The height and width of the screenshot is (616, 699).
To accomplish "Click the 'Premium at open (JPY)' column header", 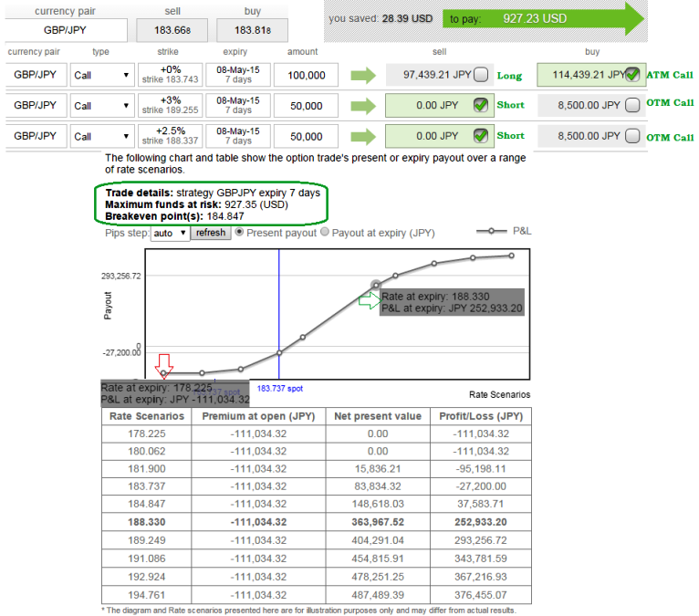I will point(258,416).
